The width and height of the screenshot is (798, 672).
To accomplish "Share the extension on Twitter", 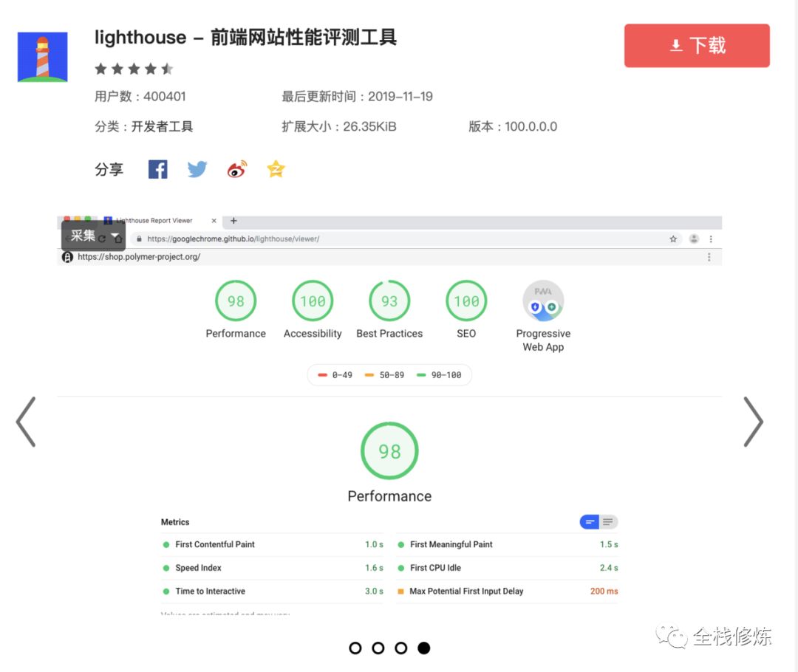I will pos(197,169).
